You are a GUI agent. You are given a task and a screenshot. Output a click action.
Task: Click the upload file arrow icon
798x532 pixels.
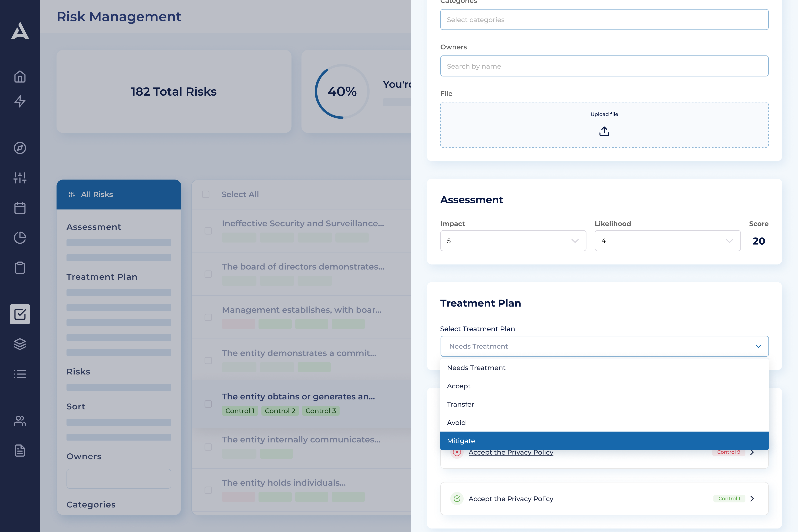tap(604, 131)
